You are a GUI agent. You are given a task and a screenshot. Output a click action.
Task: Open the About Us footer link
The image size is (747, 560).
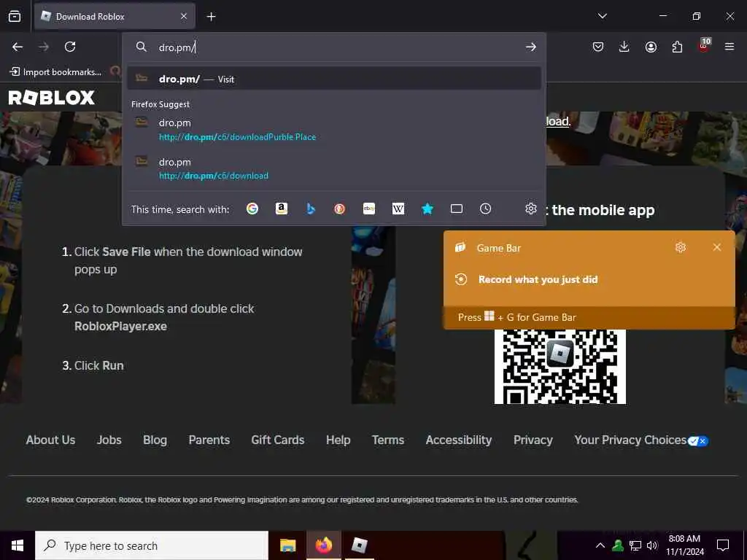pos(50,440)
